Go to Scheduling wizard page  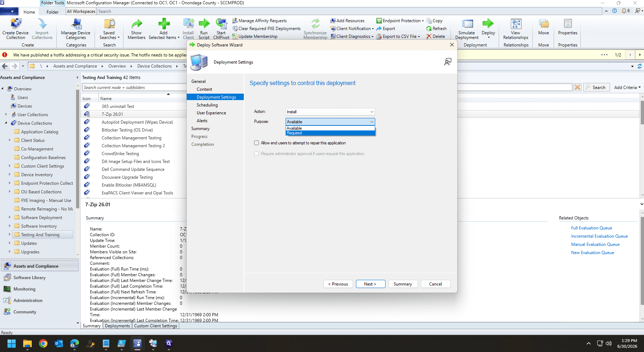click(207, 105)
